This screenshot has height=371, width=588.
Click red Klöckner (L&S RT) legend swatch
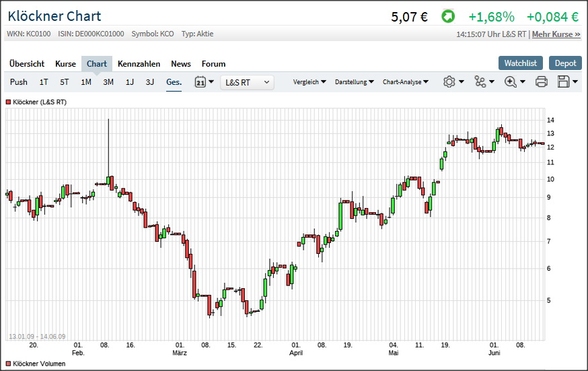(x=8, y=102)
